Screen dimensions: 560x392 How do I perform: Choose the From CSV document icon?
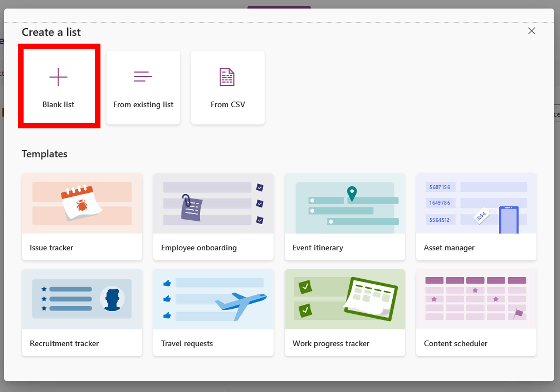point(227,77)
